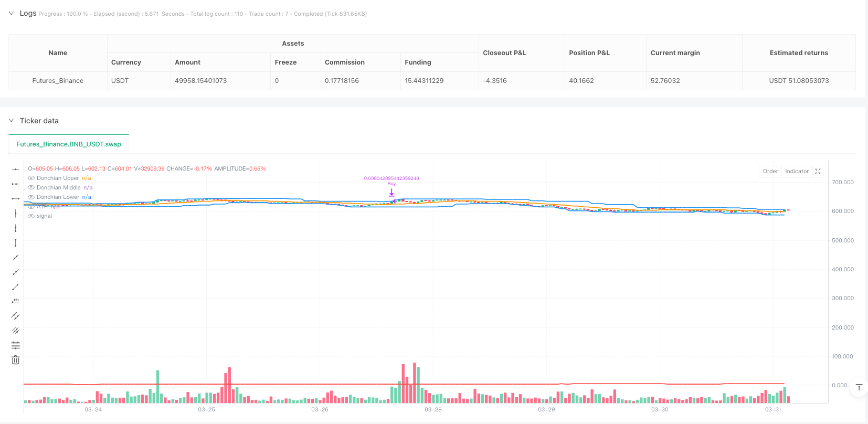
Task: Select the diagonal straight line drawing tool
Action: (x=16, y=257)
